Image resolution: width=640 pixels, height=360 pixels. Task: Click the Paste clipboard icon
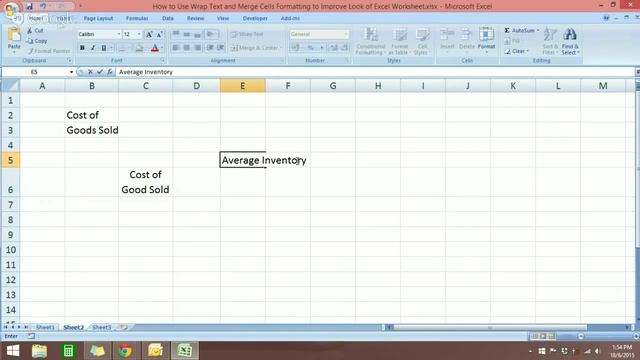click(x=14, y=35)
